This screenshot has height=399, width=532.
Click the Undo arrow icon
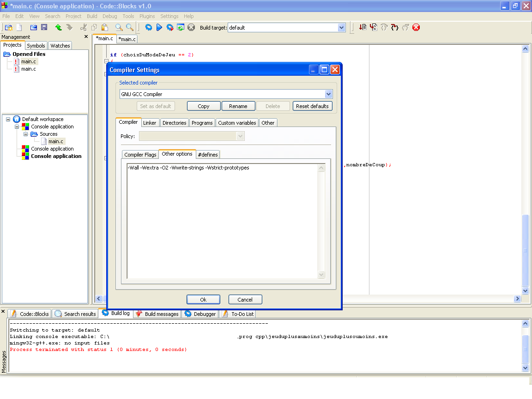(58, 27)
